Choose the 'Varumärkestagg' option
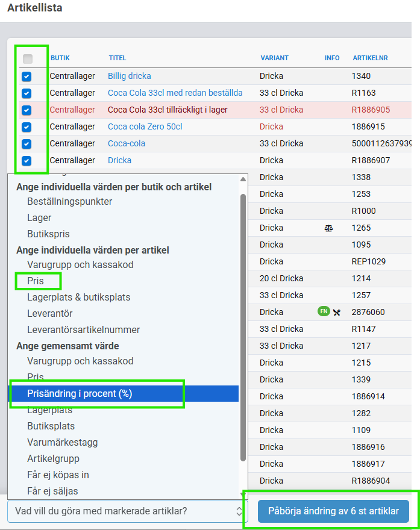 tap(62, 442)
